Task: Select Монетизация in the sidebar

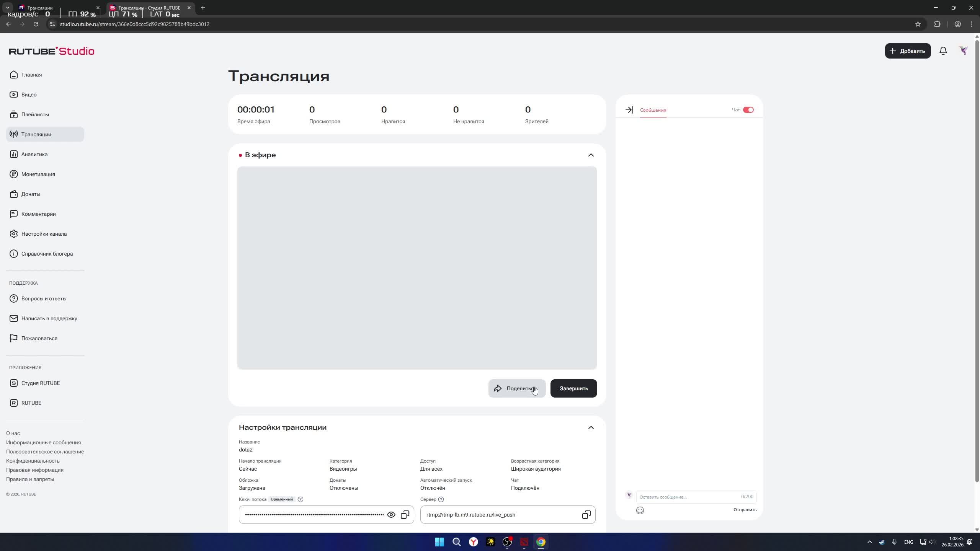Action: click(38, 174)
